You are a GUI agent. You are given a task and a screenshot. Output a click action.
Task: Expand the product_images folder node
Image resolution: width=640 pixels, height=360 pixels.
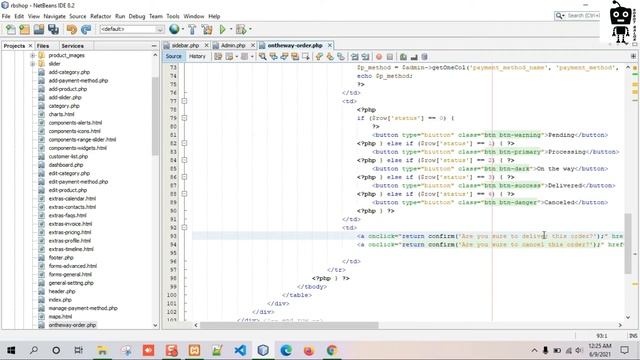pyautogui.click(x=33, y=55)
